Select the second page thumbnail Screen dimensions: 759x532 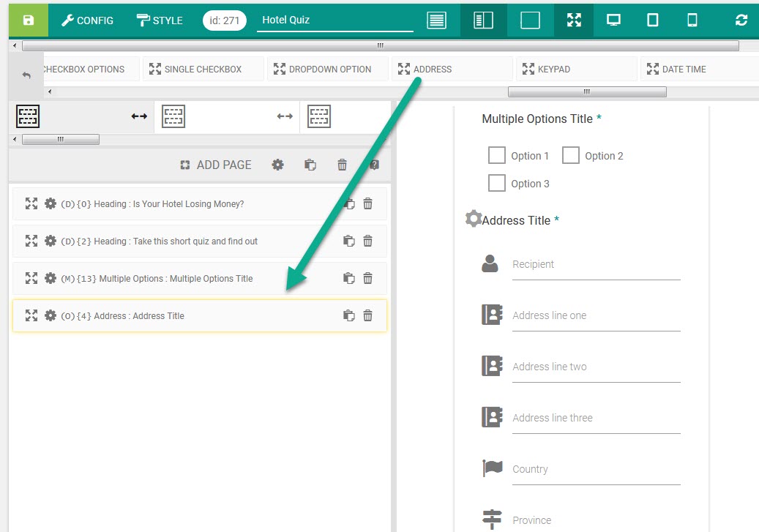tap(173, 116)
